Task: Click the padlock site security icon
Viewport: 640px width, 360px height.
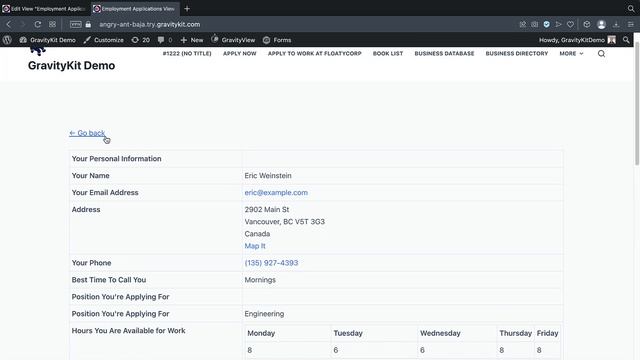Action: [88, 24]
